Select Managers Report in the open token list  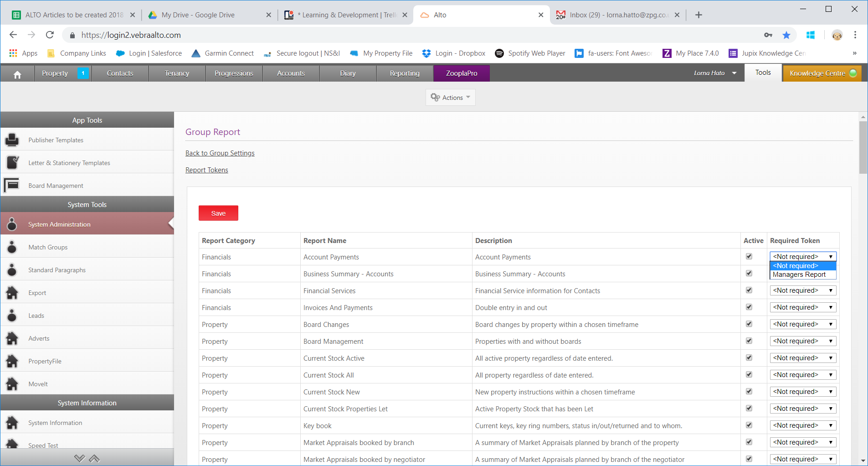(803, 274)
